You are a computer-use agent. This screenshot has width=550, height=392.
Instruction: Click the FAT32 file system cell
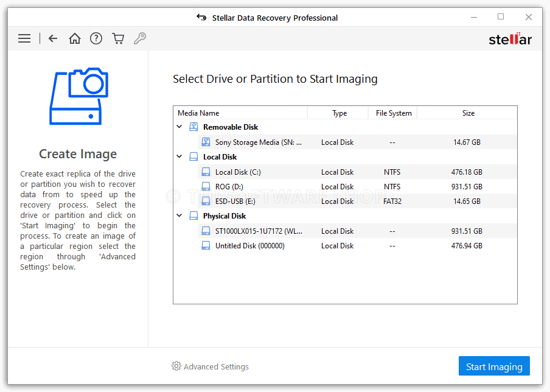[392, 201]
